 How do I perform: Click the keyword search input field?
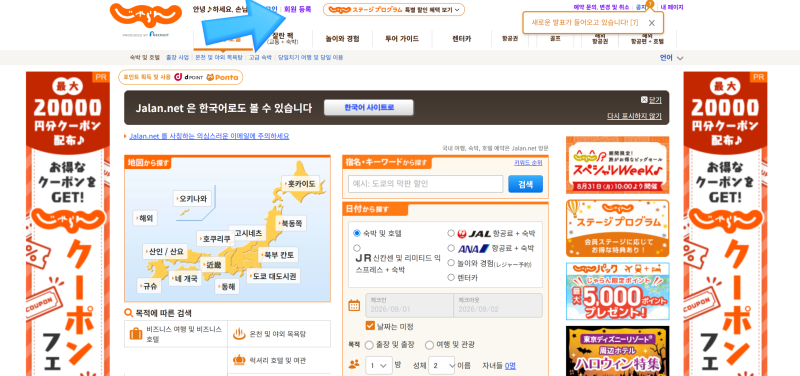click(x=426, y=184)
